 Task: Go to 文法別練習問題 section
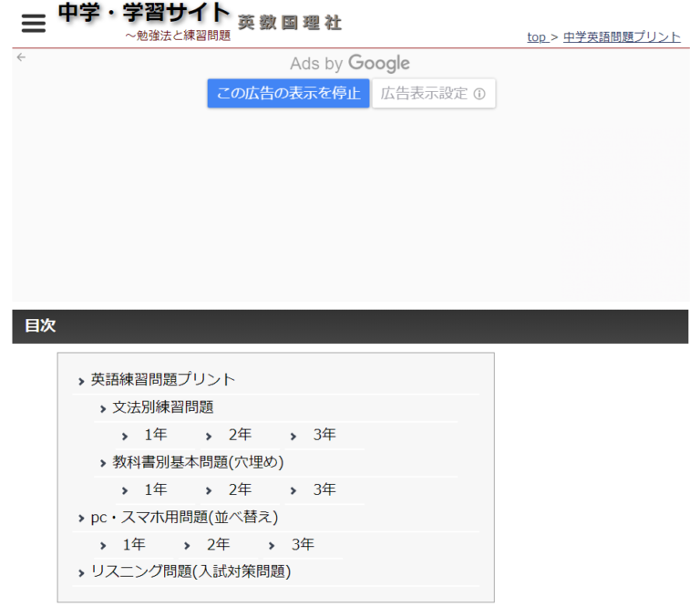coord(163,407)
